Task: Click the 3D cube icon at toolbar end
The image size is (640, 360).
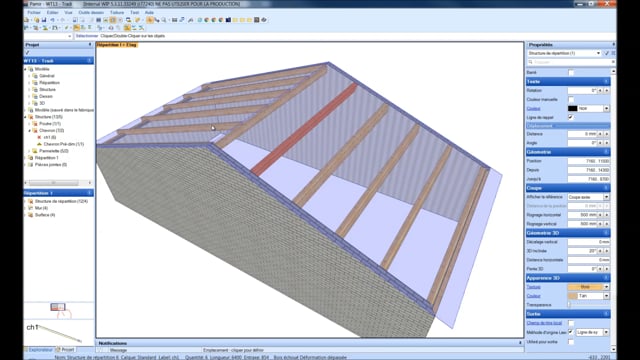Action: [264, 20]
